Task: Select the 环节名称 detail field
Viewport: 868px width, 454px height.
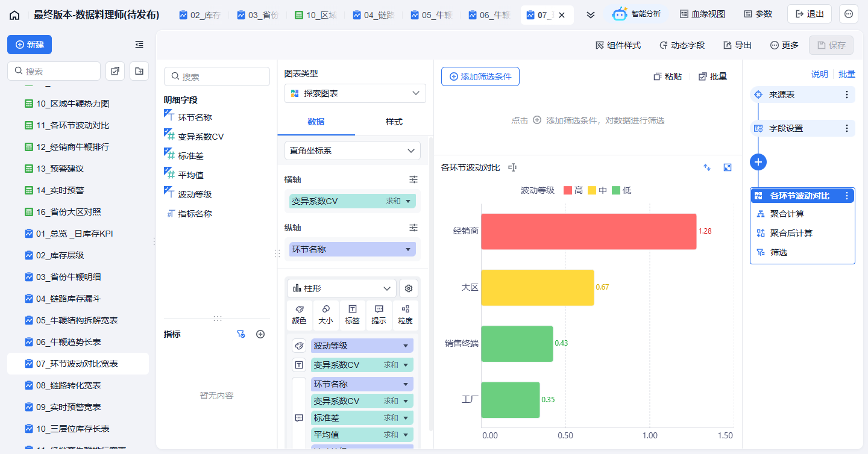Action: [x=195, y=117]
